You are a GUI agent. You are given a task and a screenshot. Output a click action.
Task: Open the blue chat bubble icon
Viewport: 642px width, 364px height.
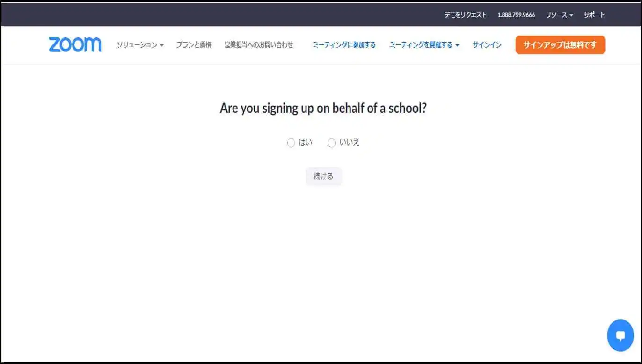coord(620,335)
